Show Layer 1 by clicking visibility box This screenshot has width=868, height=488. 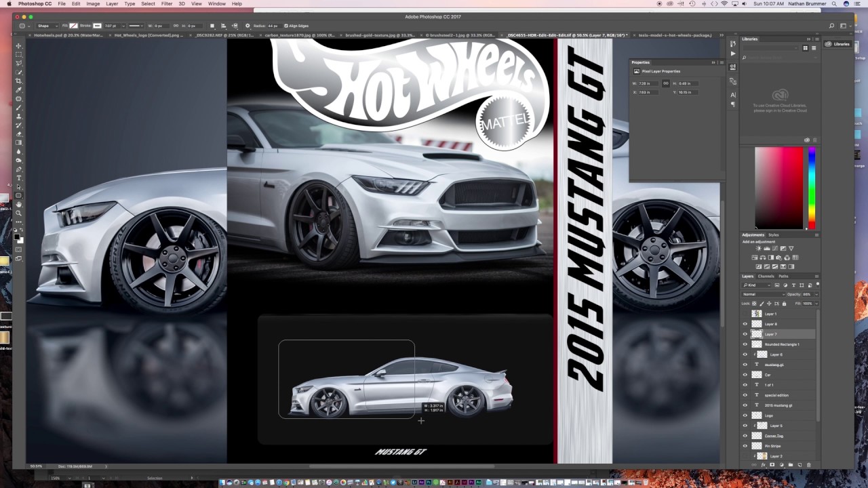click(x=745, y=314)
